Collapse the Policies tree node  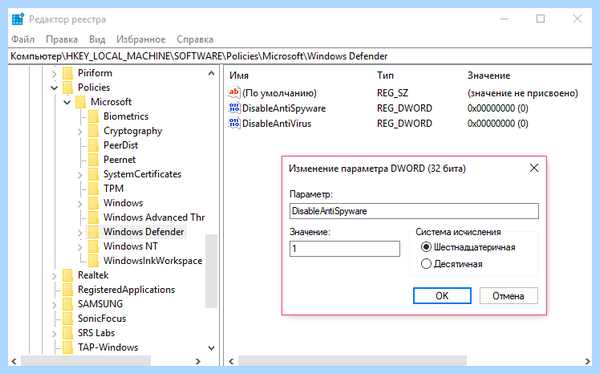[54, 88]
